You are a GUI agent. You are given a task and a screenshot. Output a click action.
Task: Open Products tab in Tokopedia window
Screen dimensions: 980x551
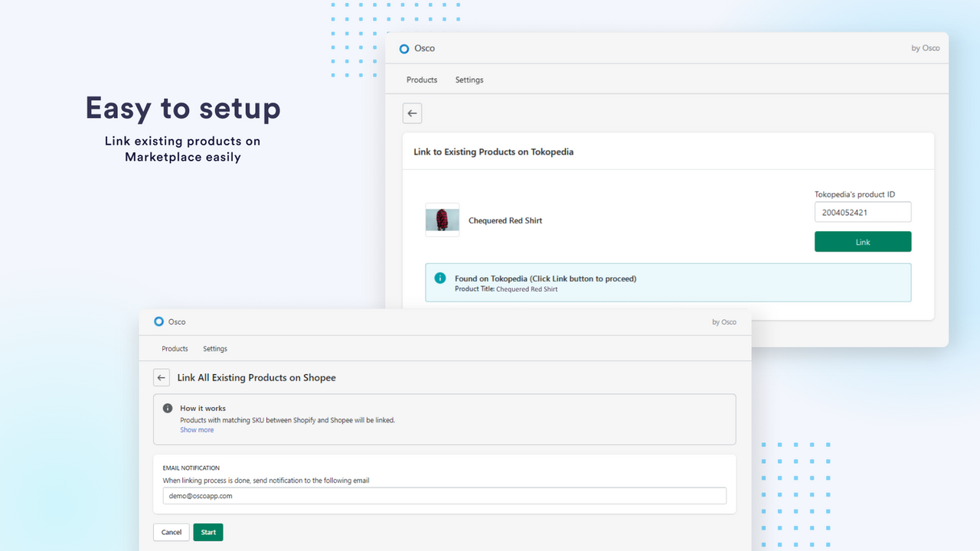[x=422, y=80]
